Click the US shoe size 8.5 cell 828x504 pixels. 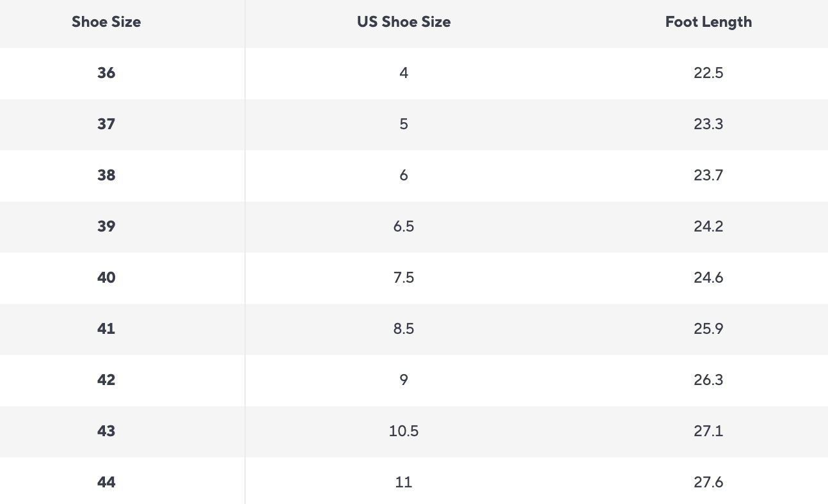[404, 329]
